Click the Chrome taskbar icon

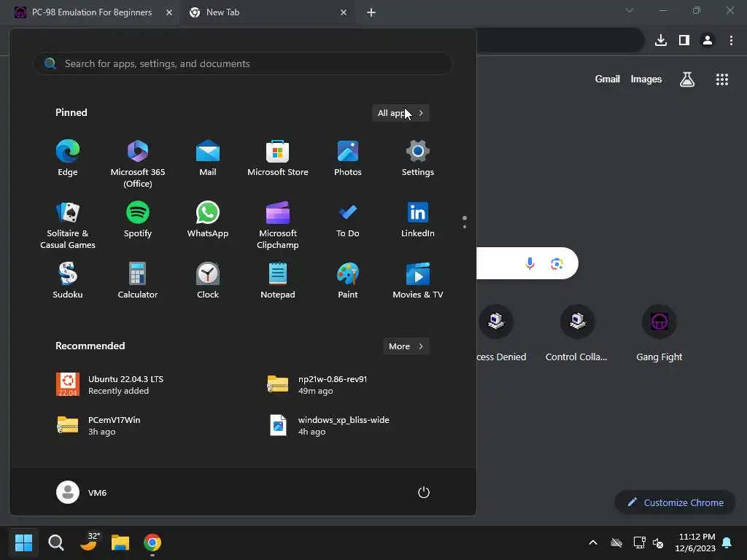pyautogui.click(x=152, y=542)
